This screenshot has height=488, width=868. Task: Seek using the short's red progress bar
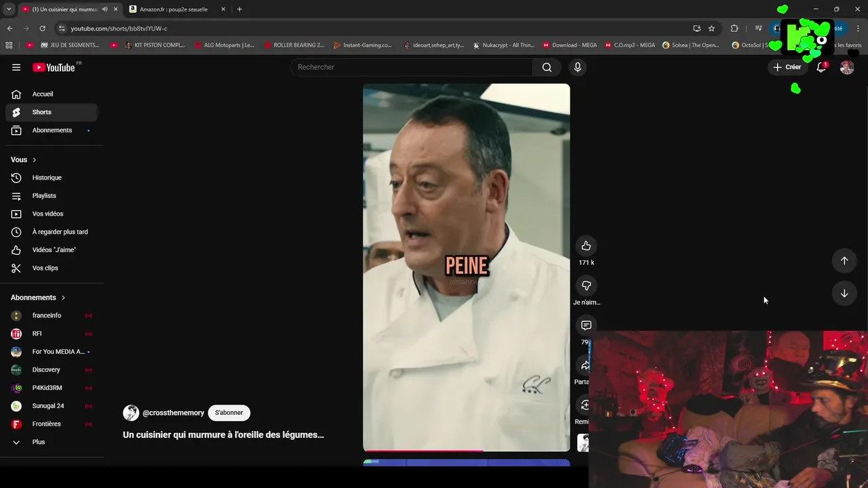coord(467,450)
